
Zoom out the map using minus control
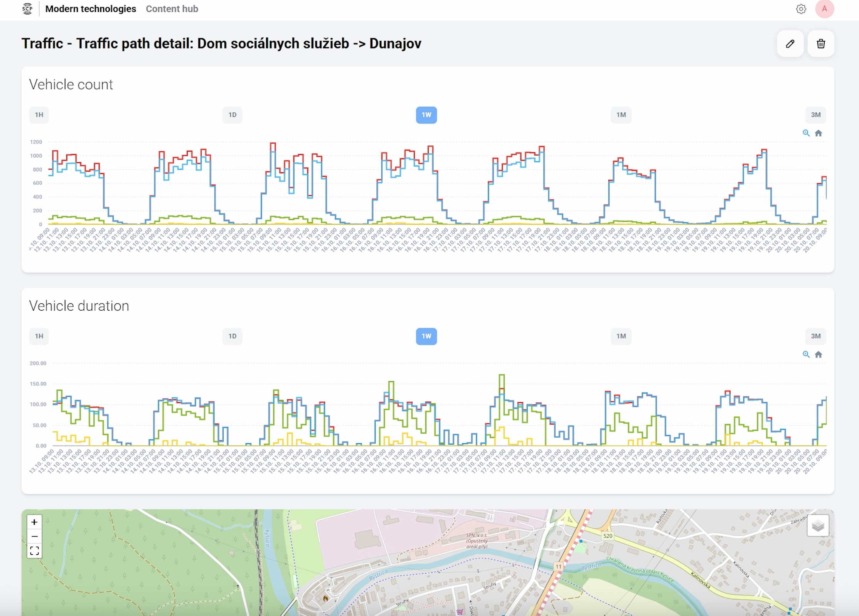[x=34, y=536]
